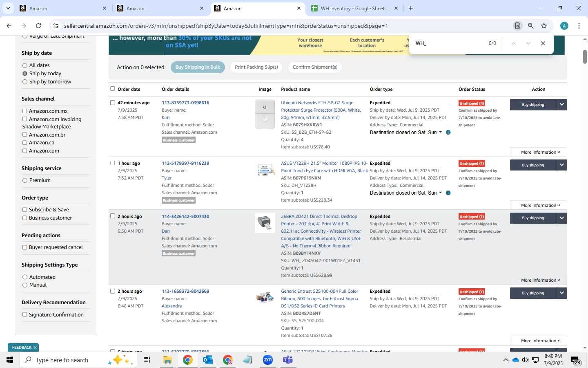Viewport: 588px width, 368px height.
Task: Click the zoom magnifier icon in address bar
Action: (530, 26)
